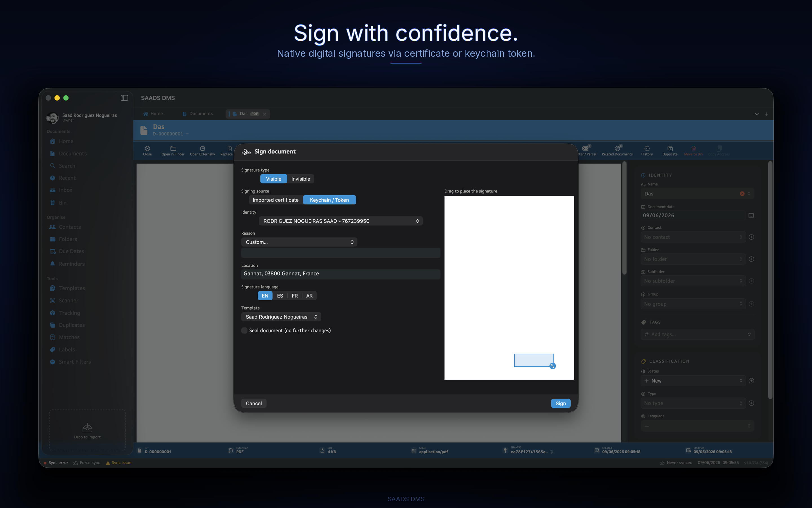The width and height of the screenshot is (812, 508).
Task: Click the Duplicate toolbar icon
Action: click(670, 150)
